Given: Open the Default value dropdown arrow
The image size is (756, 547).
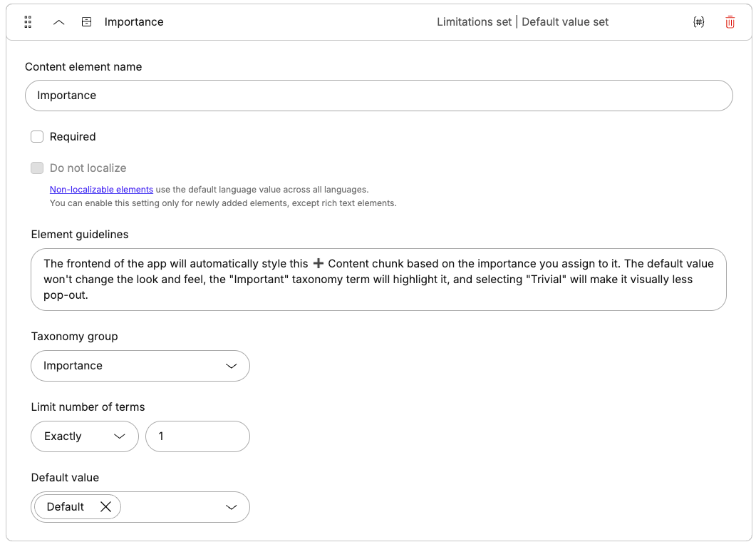Looking at the screenshot, I should [231, 507].
